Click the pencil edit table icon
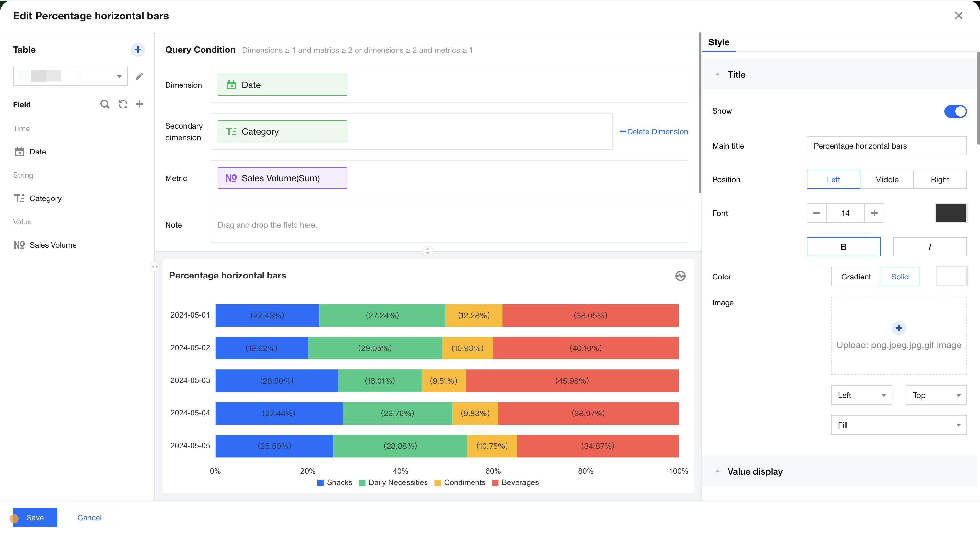The image size is (980, 533). [x=140, y=76]
